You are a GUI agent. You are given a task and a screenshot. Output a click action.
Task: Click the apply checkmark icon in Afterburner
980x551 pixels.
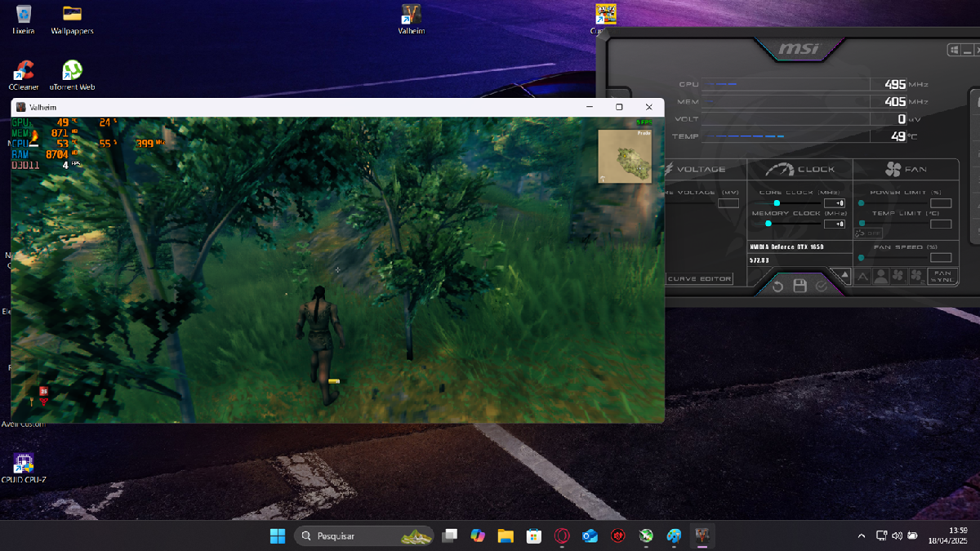pyautogui.click(x=822, y=286)
